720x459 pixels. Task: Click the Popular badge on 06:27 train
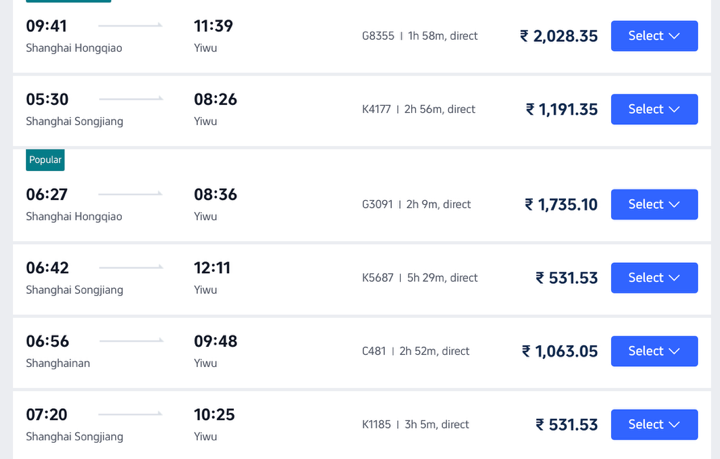[x=45, y=160]
